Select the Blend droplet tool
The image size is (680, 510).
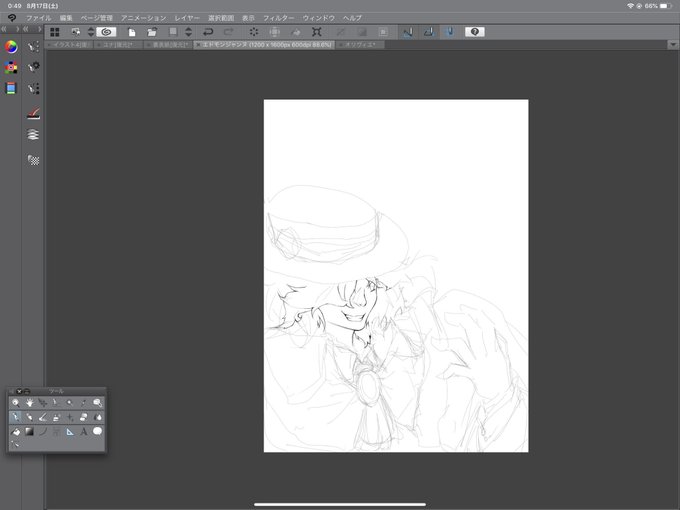pyautogui.click(x=98, y=417)
